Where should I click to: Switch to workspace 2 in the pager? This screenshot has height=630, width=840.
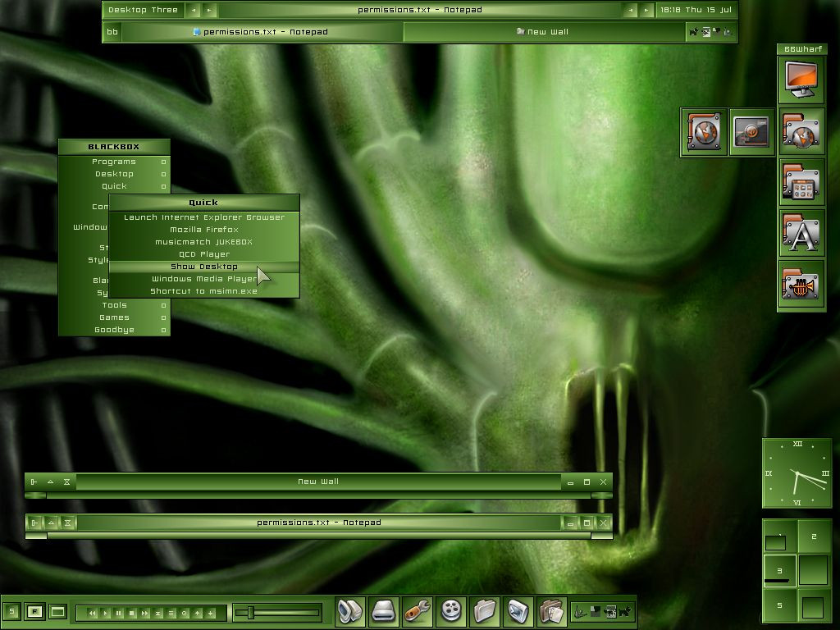point(813,537)
